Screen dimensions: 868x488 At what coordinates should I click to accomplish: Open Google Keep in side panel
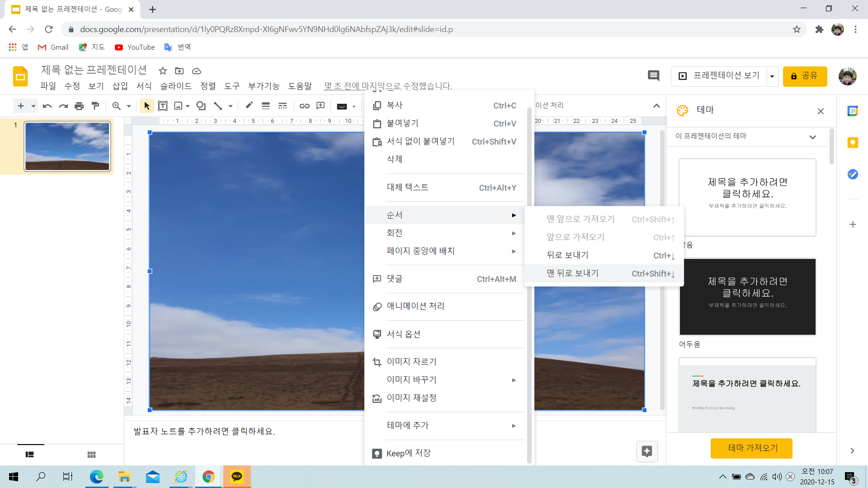click(x=853, y=143)
